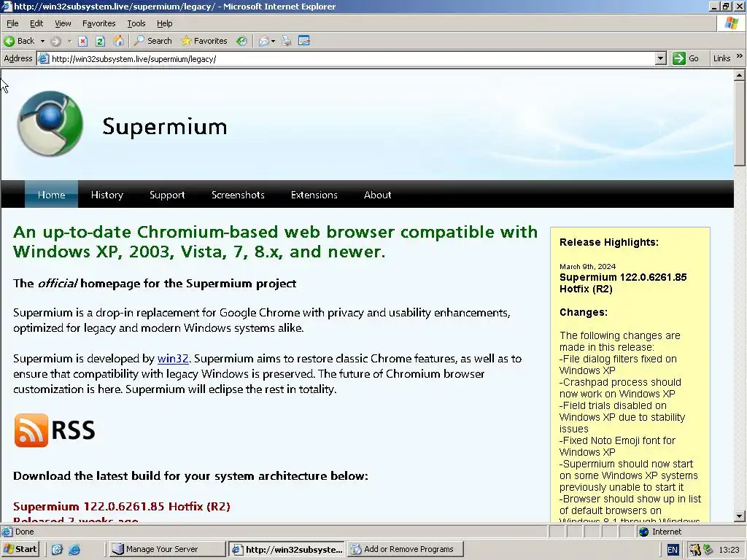Click the 13:23 taskbar clock

pyautogui.click(x=729, y=550)
